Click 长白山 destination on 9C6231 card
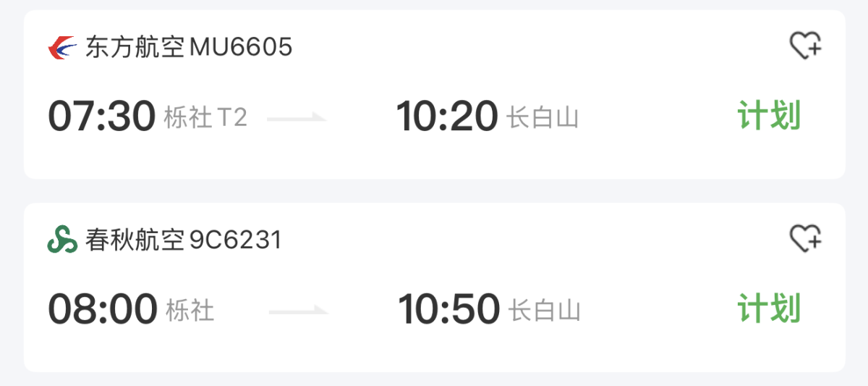868x386 pixels. coord(544,311)
